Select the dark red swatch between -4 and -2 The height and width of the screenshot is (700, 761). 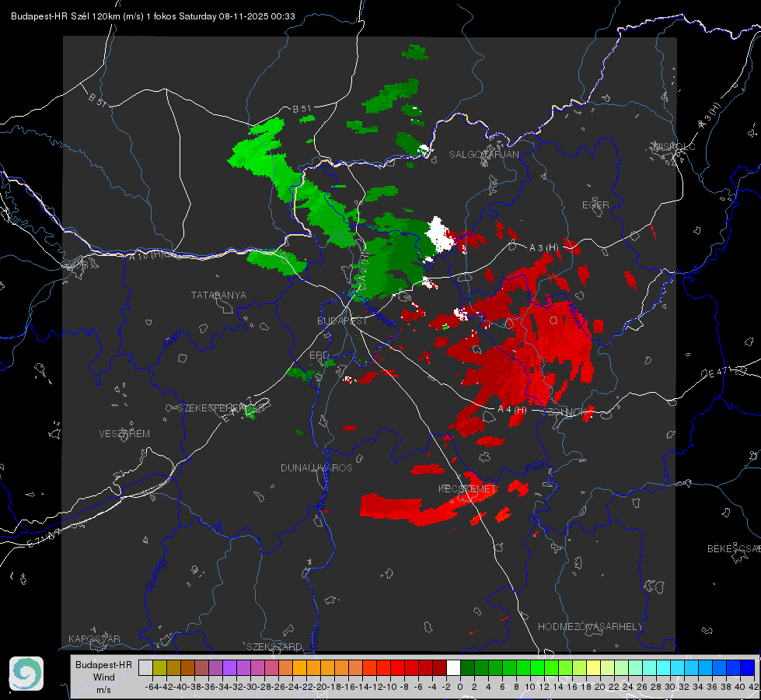tap(440, 667)
